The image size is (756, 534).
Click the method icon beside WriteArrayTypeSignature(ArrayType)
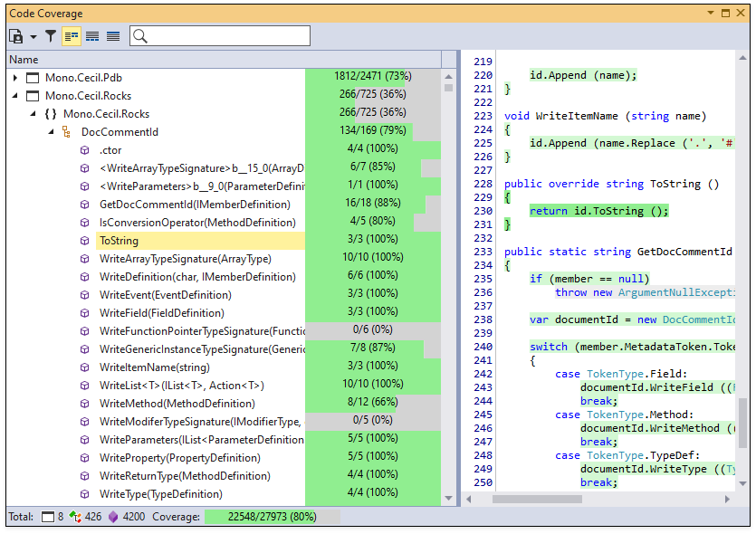point(85,259)
